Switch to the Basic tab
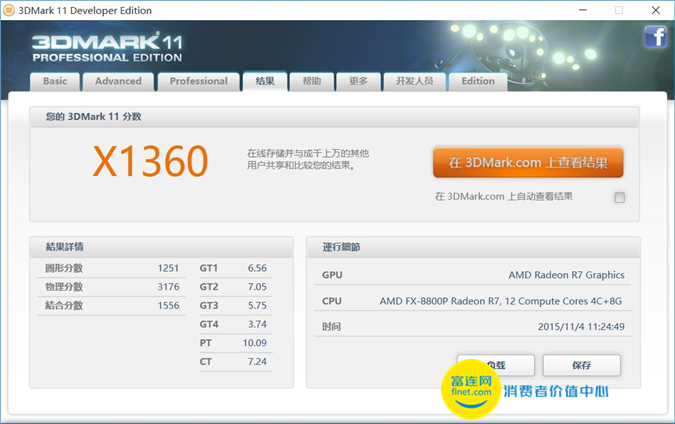Viewport: 675px width, 424px height. point(55,81)
